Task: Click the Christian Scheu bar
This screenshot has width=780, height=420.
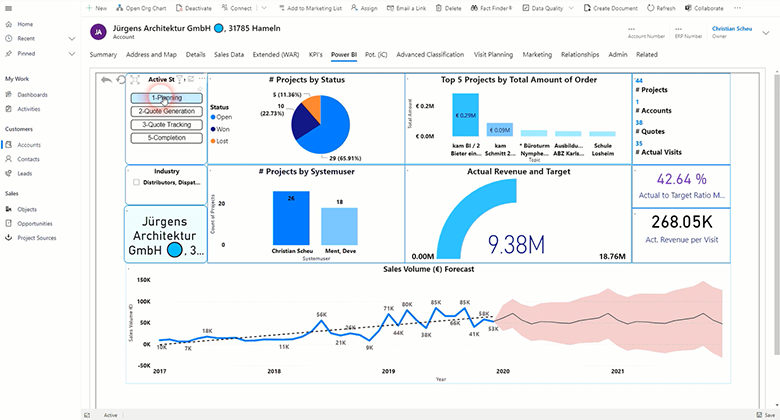Action: click(291, 218)
